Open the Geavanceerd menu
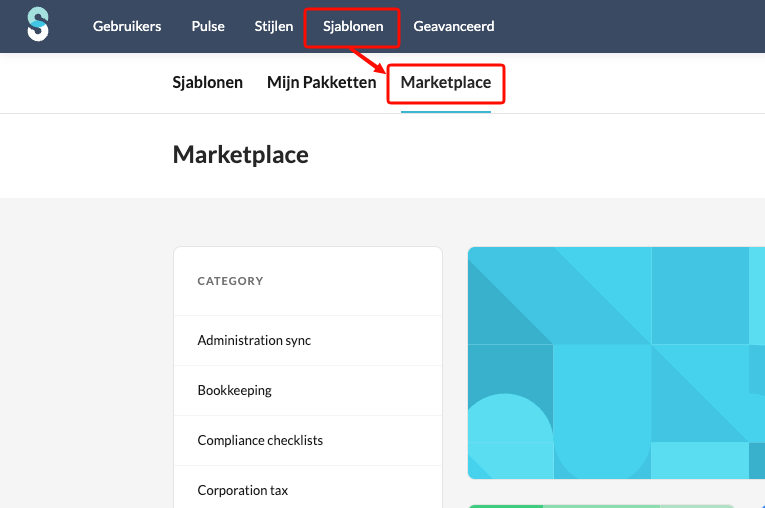 (x=454, y=26)
